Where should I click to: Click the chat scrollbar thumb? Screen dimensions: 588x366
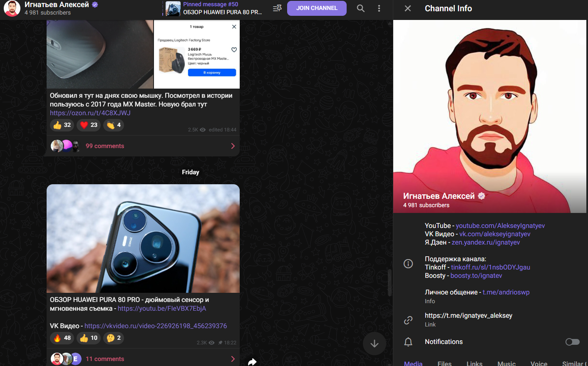pos(390,283)
